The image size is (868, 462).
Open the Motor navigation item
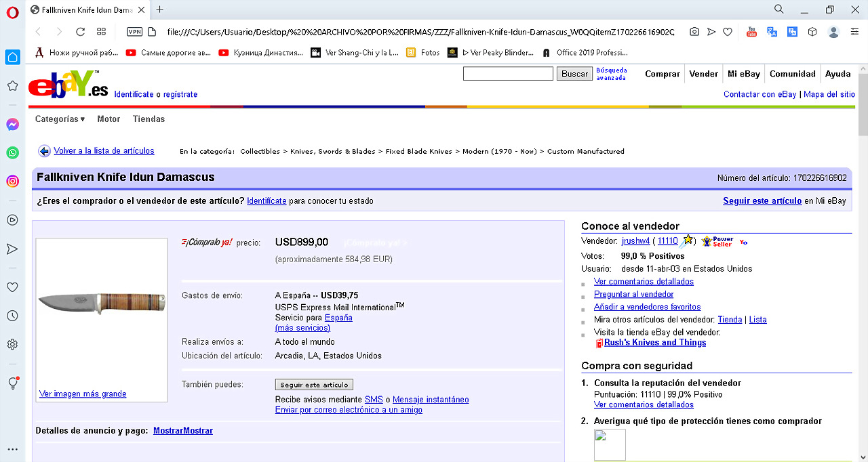[x=108, y=119]
